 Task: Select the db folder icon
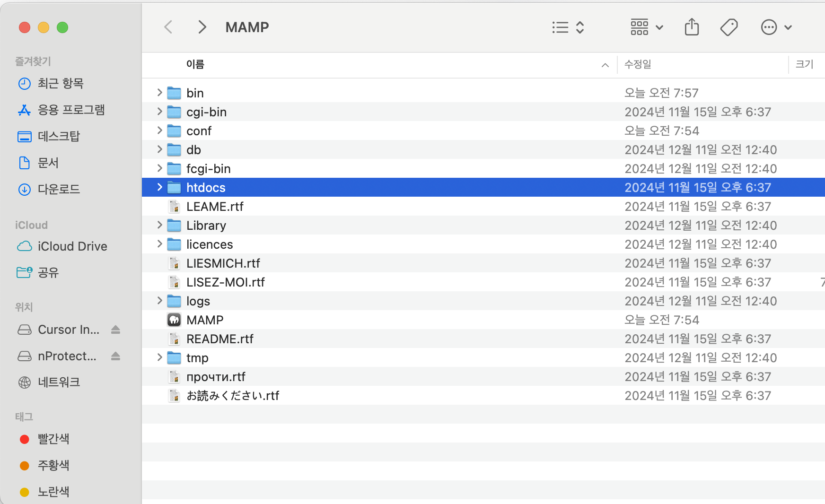point(174,150)
